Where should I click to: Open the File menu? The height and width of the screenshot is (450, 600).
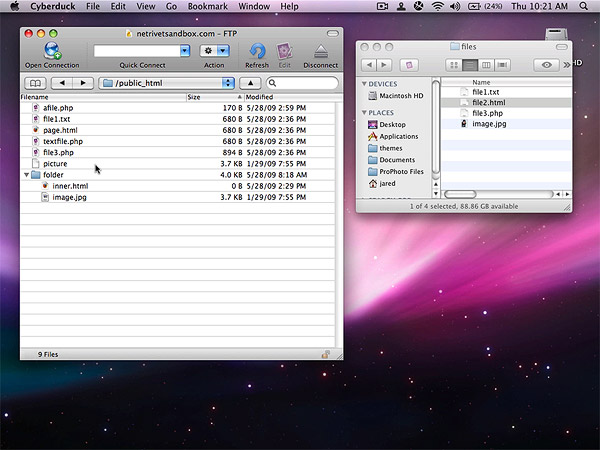click(93, 6)
